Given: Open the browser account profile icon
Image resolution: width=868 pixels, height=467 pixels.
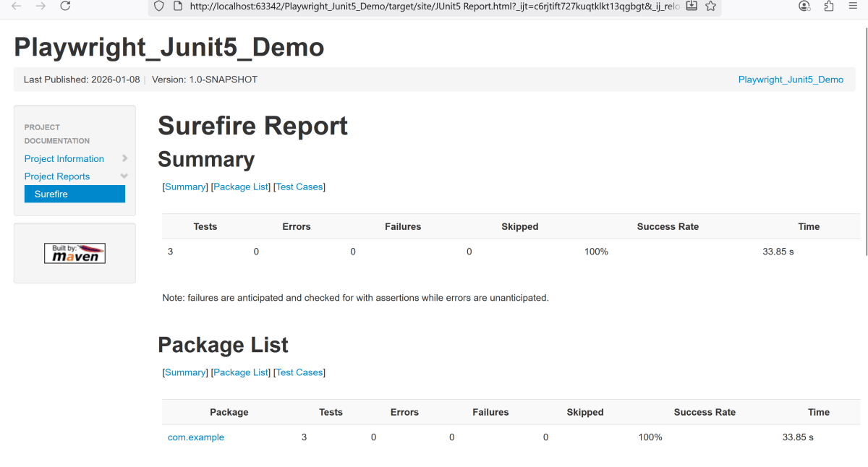Looking at the screenshot, I should [x=804, y=6].
